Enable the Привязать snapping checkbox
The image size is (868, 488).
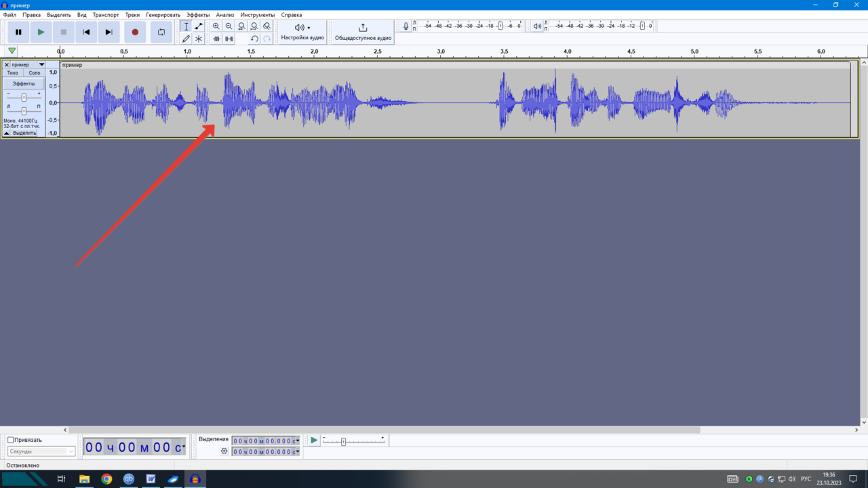pyautogui.click(x=10, y=440)
